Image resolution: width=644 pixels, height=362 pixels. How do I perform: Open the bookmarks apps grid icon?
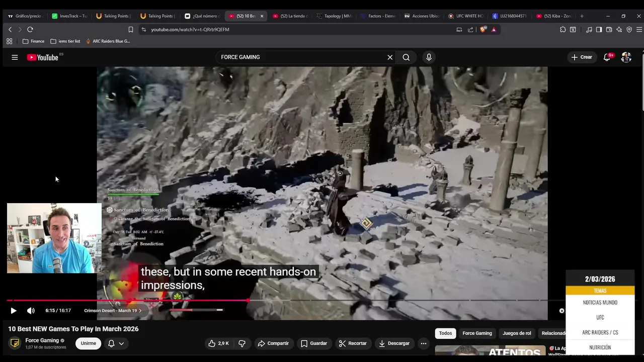(x=9, y=41)
